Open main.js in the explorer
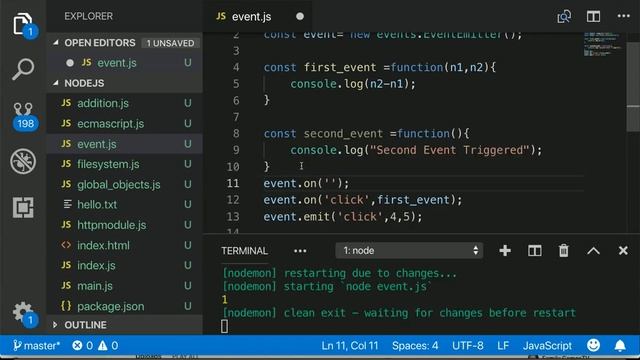This screenshot has height=360, width=640. coord(124,286)
